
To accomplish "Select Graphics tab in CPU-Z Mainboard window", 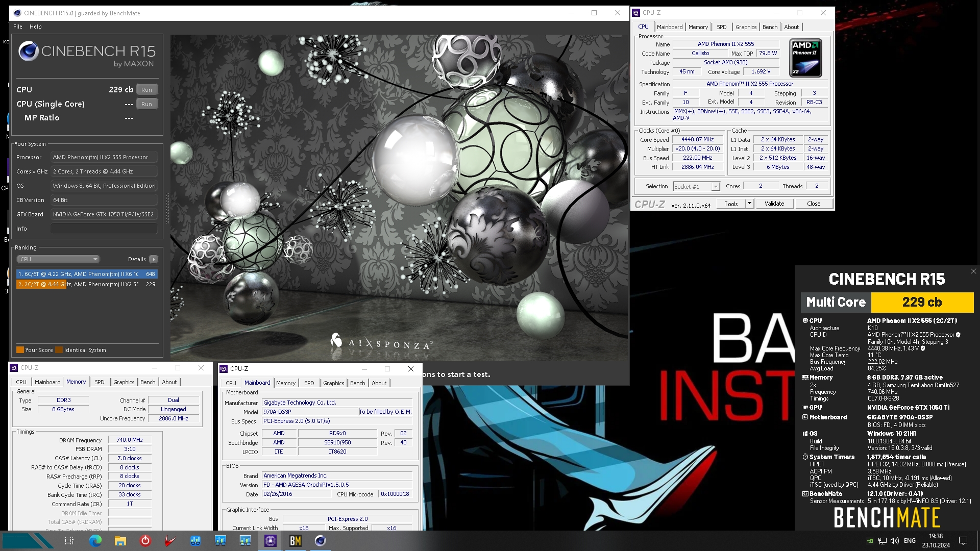I will (333, 383).
